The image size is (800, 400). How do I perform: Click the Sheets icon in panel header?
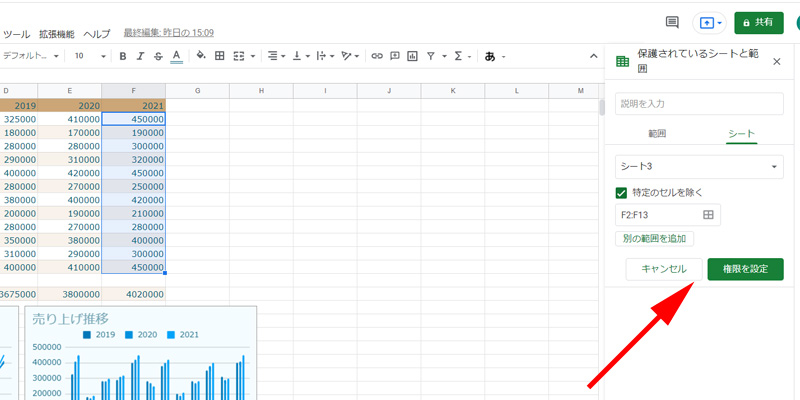(x=622, y=62)
